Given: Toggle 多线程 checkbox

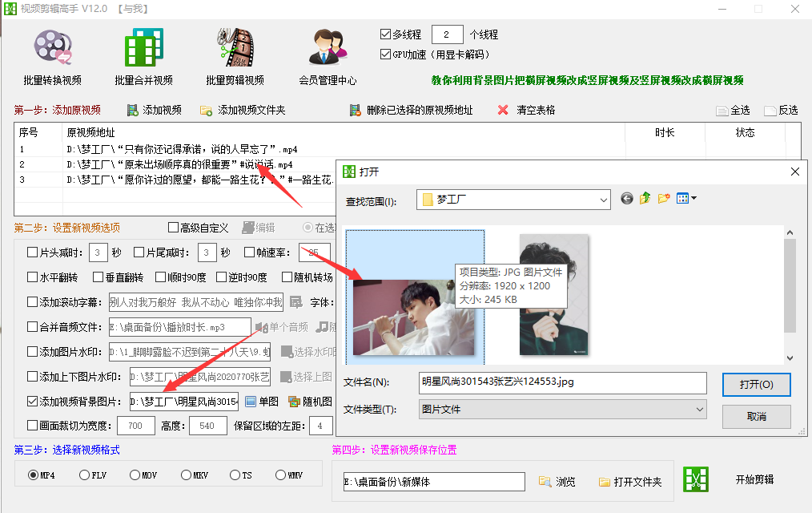Looking at the screenshot, I should [x=385, y=34].
